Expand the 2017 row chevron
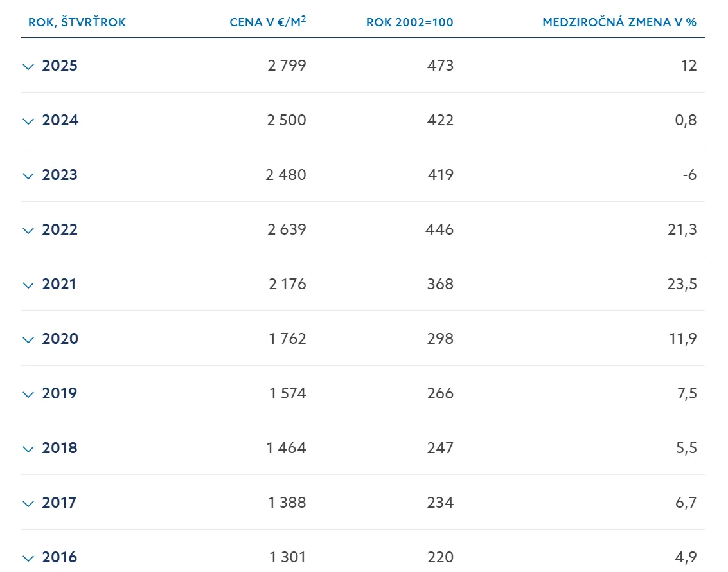 tap(28, 503)
